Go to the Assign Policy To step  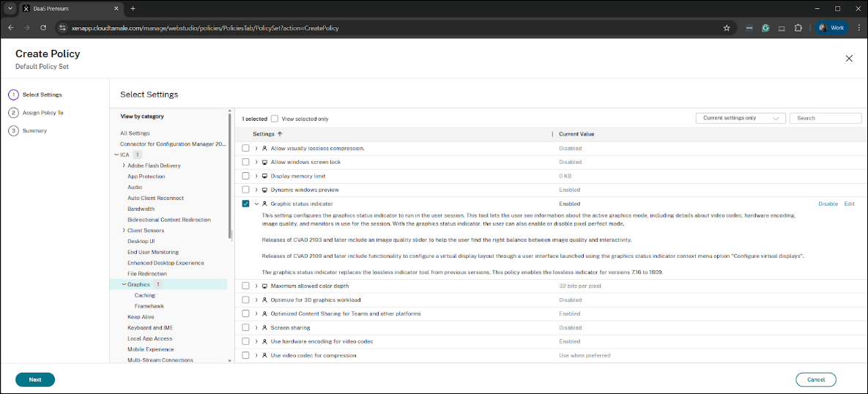[x=42, y=113]
